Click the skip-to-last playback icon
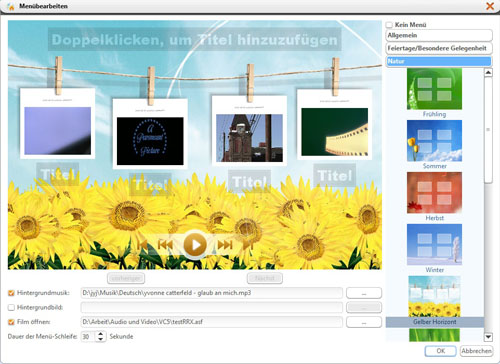500x364 pixels. (248, 245)
